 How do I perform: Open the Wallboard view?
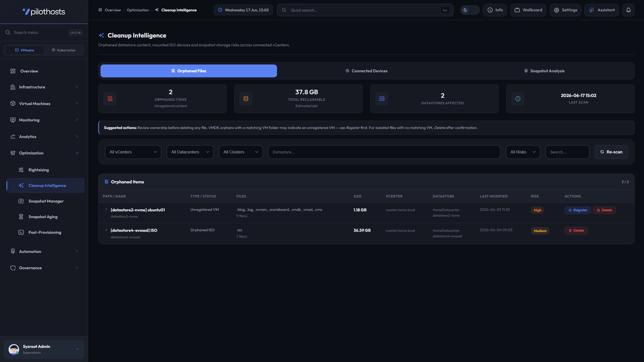(528, 10)
